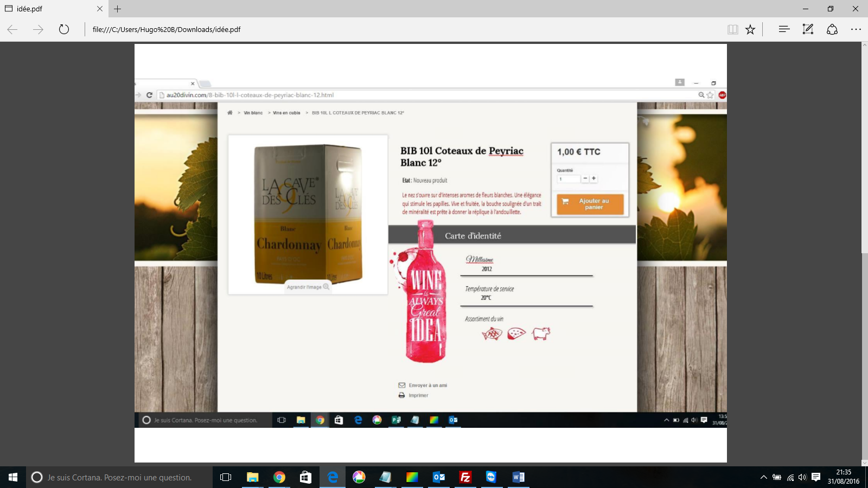Click the "Carte d'identité" heading bar
Image resolution: width=868 pixels, height=488 pixels.
pyautogui.click(x=512, y=235)
